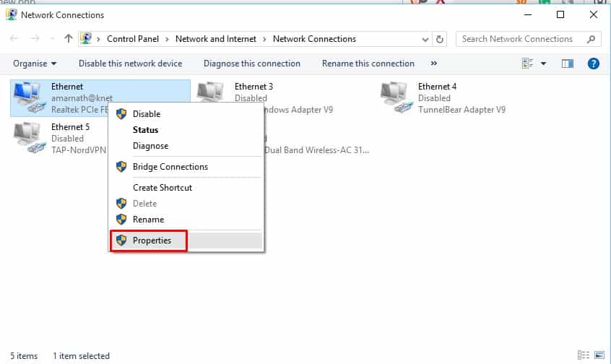Click Rename this connection
611x364 pixels.
pos(368,64)
